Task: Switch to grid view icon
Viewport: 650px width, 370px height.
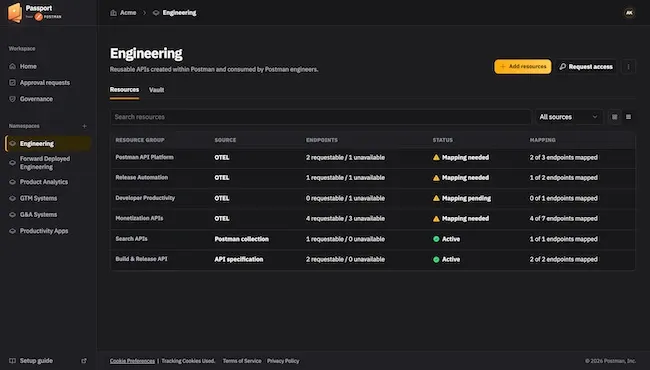Action: 614,117
